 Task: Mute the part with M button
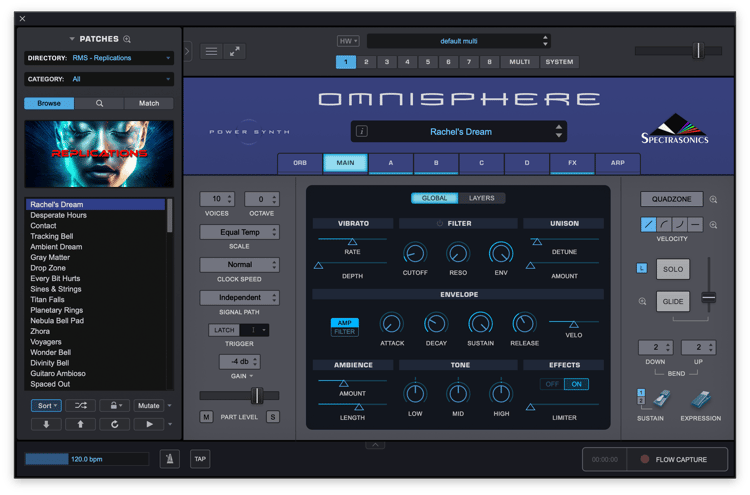(206, 417)
